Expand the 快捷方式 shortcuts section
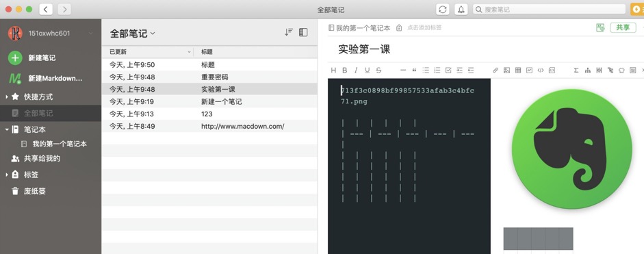This screenshot has width=644, height=254. (x=7, y=97)
